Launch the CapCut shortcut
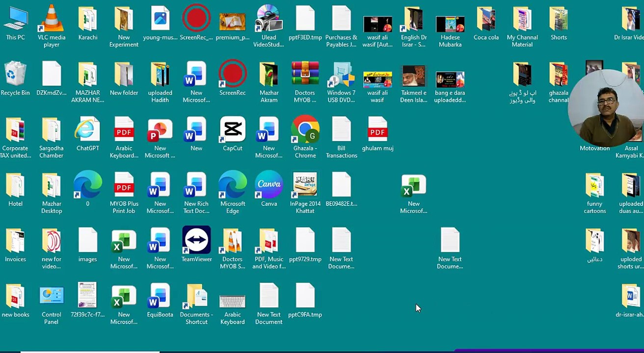The image size is (644, 353). pos(233,134)
